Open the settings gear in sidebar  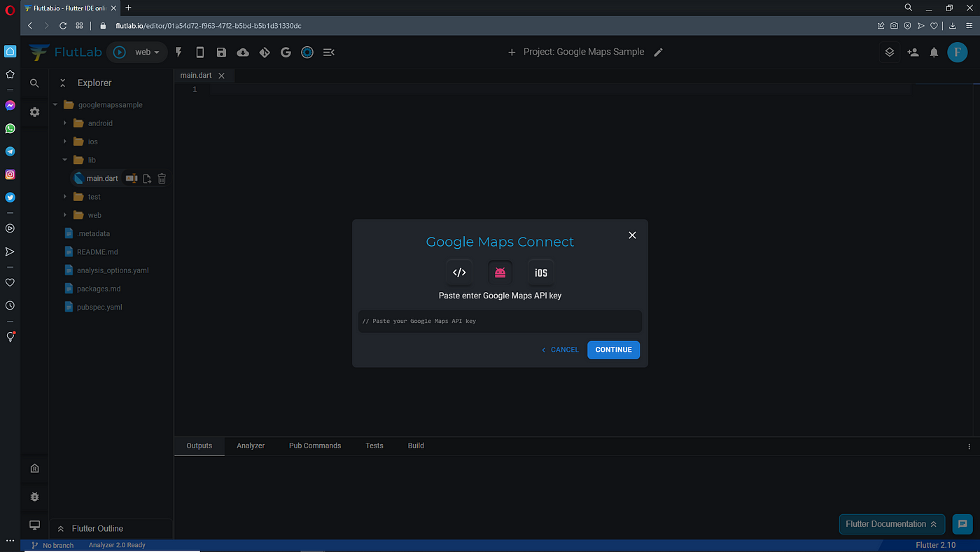click(x=34, y=111)
